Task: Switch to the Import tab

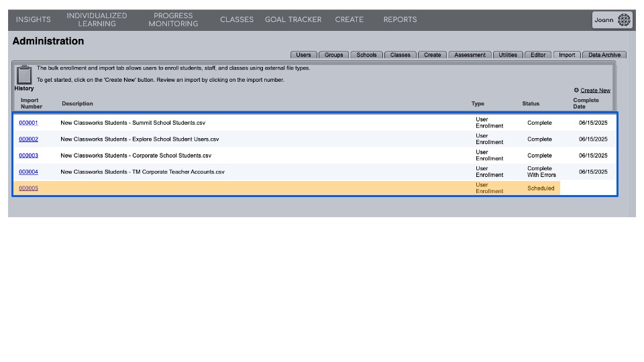Action: coord(567,55)
